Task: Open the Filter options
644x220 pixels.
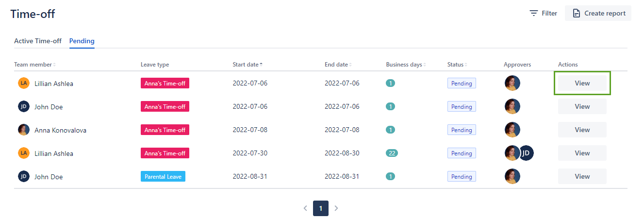Action: tap(543, 13)
